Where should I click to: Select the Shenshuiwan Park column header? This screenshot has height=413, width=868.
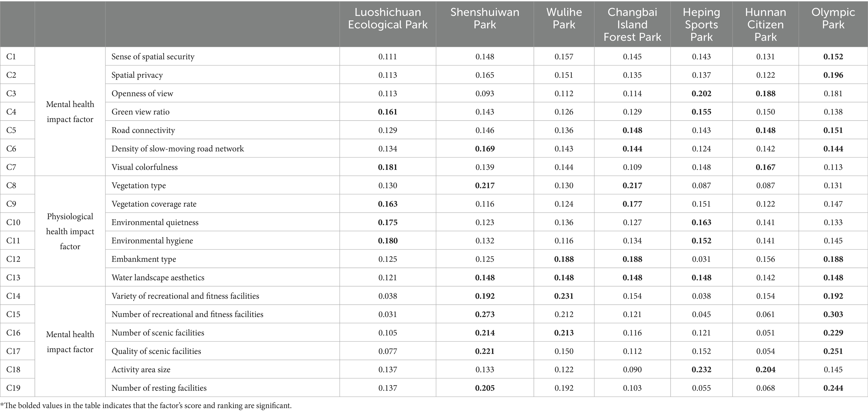pos(484,19)
